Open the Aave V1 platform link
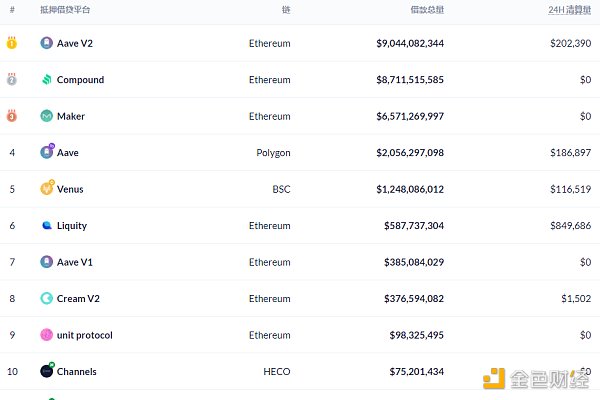The width and height of the screenshot is (600, 400). [x=74, y=262]
